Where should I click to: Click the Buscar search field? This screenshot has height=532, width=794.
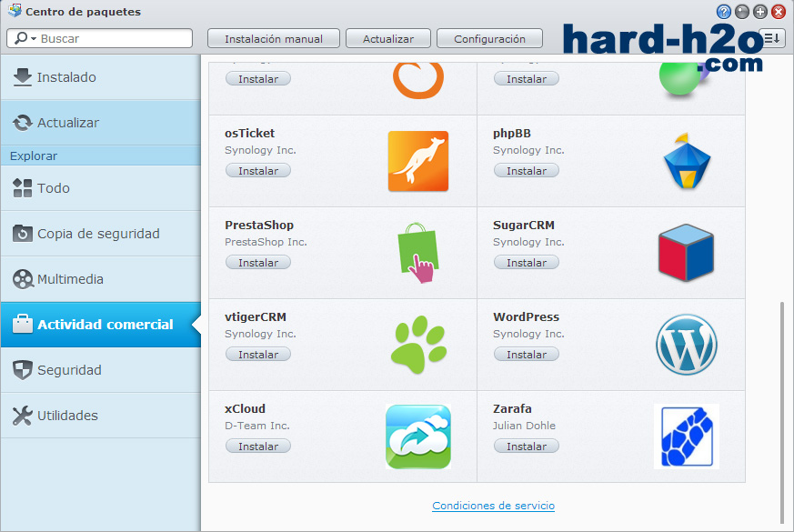(x=100, y=38)
